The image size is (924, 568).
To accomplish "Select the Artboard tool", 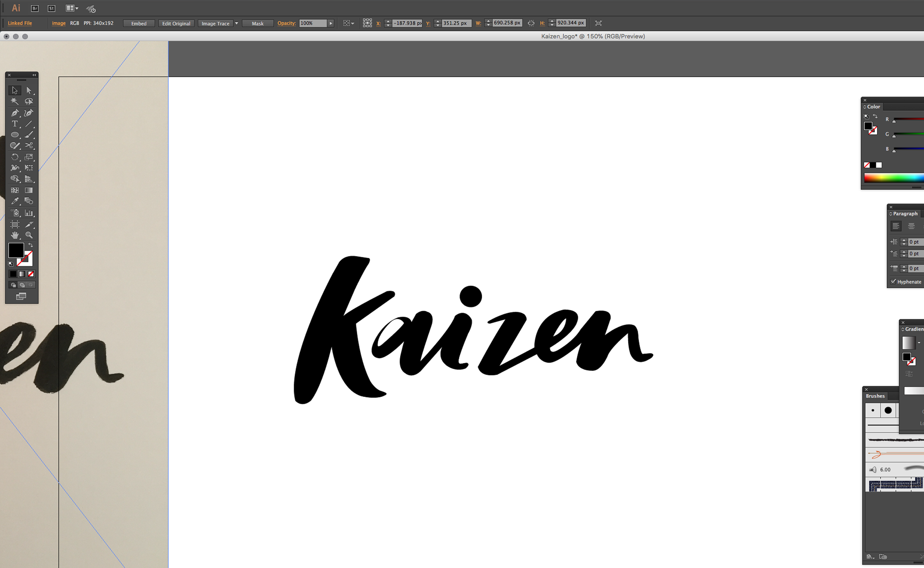I will [x=15, y=224].
